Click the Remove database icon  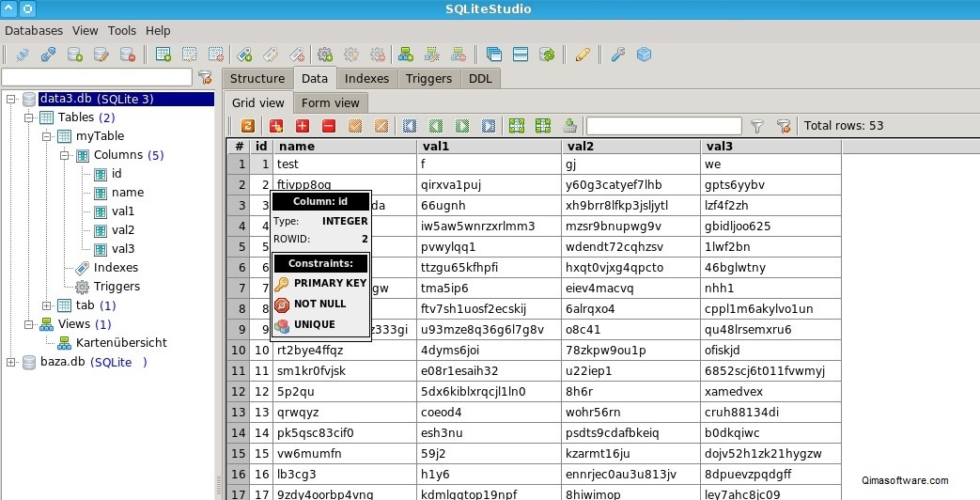coord(128,55)
